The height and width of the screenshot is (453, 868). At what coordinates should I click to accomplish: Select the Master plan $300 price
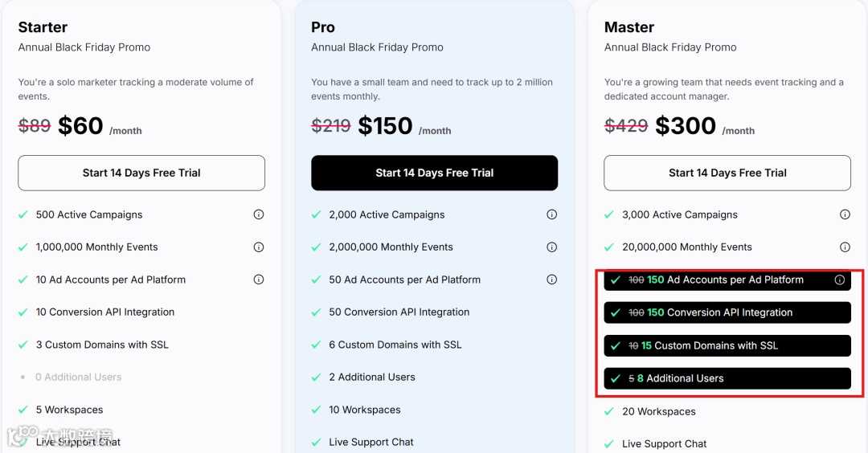click(x=685, y=126)
